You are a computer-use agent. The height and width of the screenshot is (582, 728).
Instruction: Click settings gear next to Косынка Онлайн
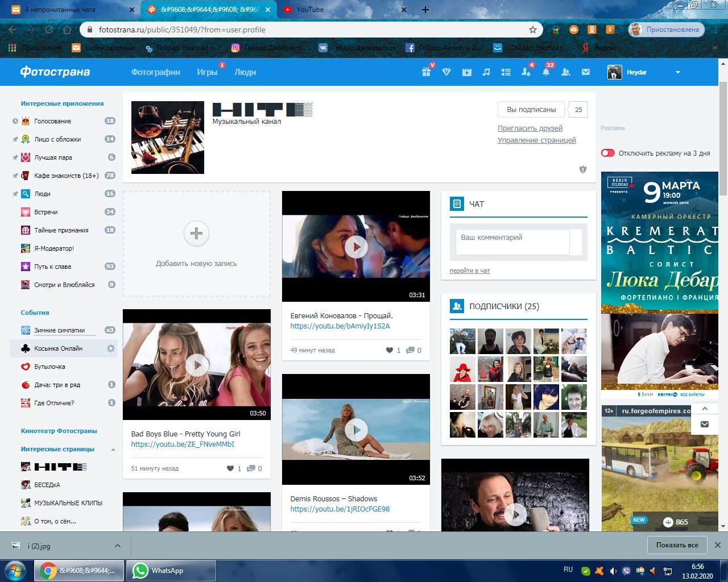tap(111, 348)
